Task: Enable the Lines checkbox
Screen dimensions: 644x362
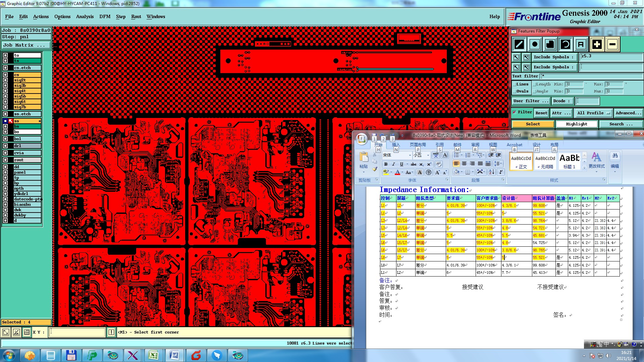Action: click(x=514, y=84)
